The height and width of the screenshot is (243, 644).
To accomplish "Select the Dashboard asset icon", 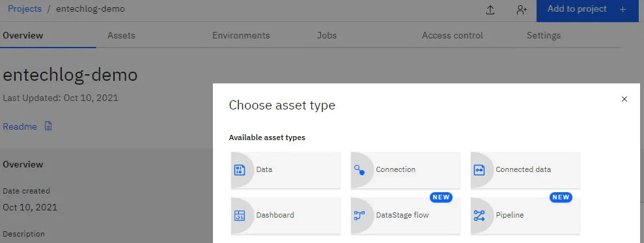I will click(240, 216).
